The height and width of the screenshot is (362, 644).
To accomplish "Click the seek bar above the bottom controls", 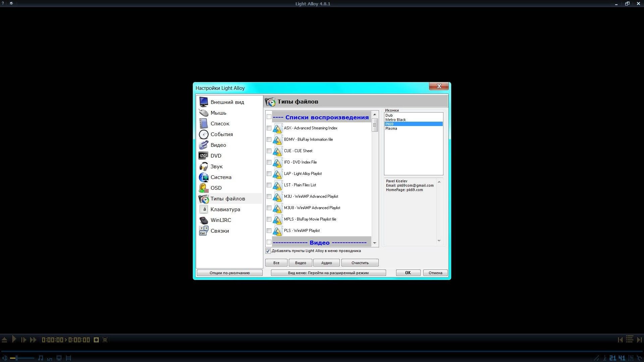I will coord(322,351).
